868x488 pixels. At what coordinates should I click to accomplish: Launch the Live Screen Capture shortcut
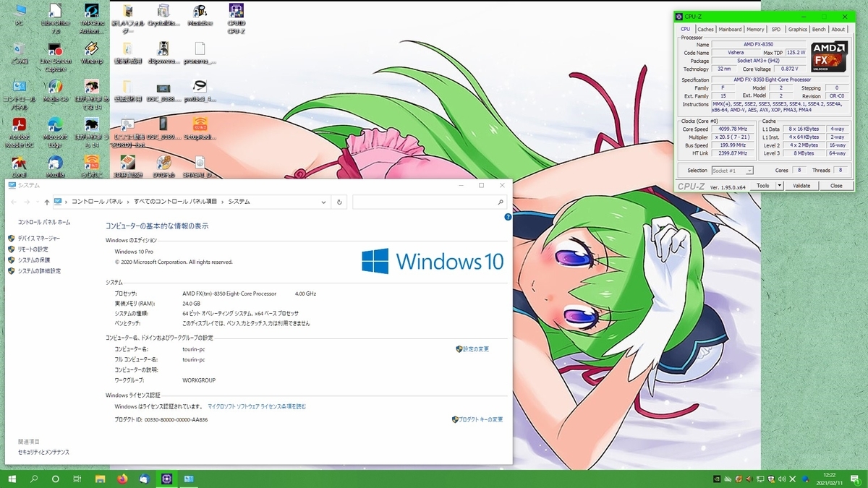(x=55, y=56)
